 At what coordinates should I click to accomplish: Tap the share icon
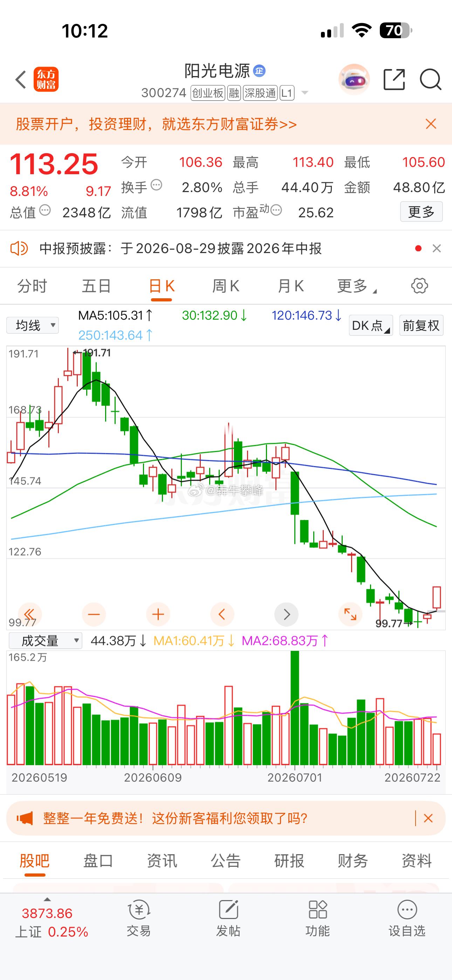[394, 80]
